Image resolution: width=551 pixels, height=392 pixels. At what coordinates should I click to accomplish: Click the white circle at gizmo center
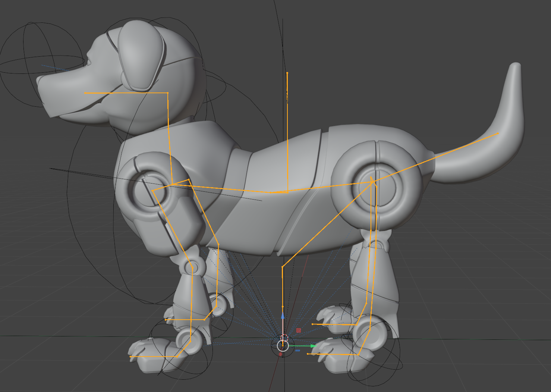click(283, 346)
